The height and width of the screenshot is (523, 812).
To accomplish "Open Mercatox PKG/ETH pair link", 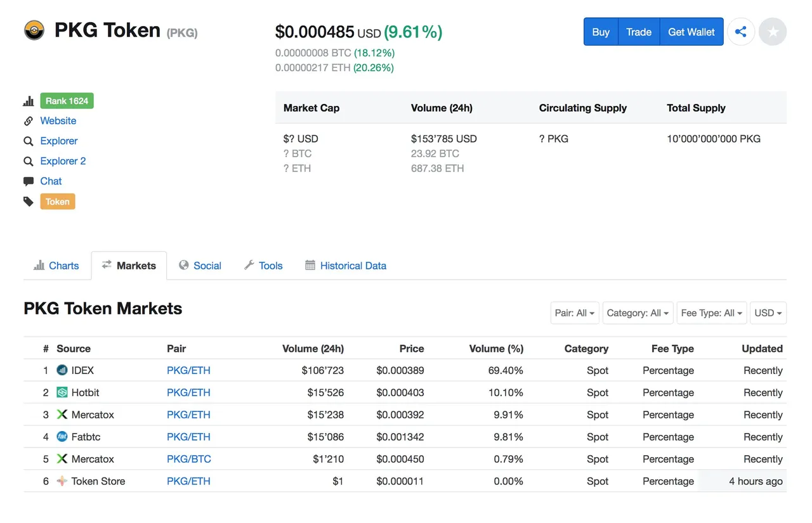I will tap(188, 415).
